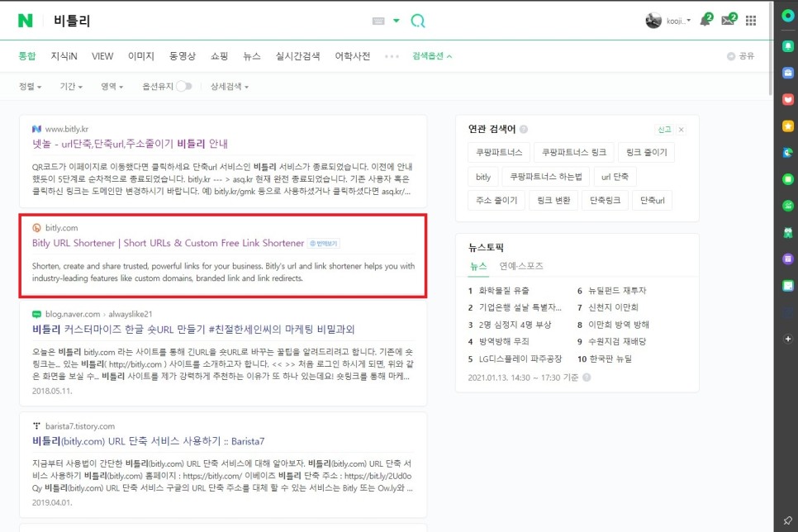Open the Whale sidebar home circle icon
Screen dimensions: 798x532
pyautogui.click(x=788, y=16)
